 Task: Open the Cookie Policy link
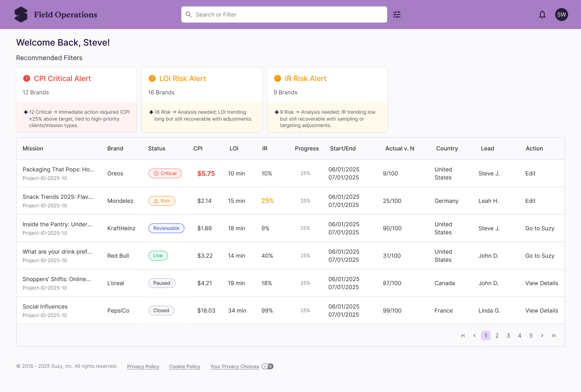click(x=185, y=367)
